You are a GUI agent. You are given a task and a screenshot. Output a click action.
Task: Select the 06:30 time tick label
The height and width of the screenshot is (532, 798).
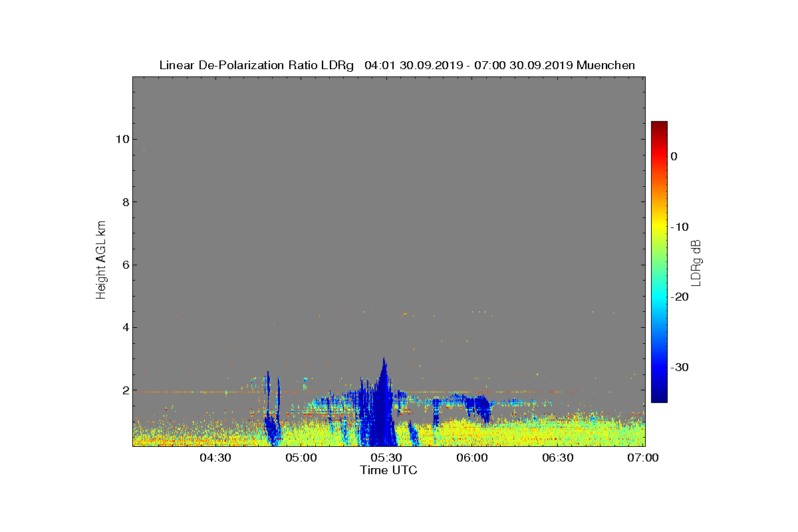pyautogui.click(x=558, y=458)
